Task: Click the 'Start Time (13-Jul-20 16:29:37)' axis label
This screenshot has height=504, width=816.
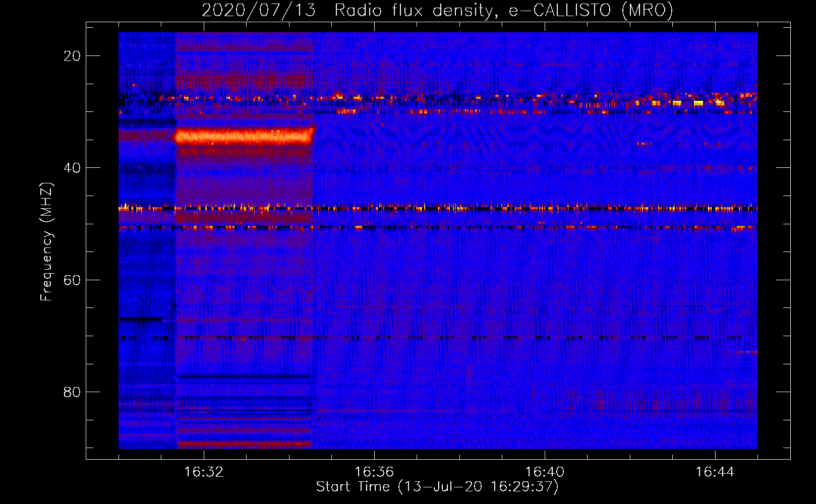Action: click(437, 487)
